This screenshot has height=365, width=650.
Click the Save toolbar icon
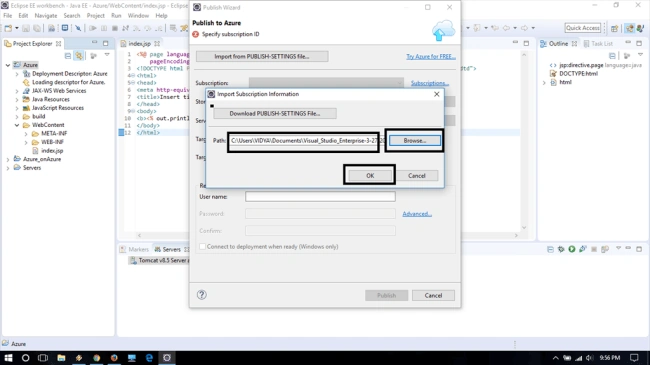[x=26, y=28]
